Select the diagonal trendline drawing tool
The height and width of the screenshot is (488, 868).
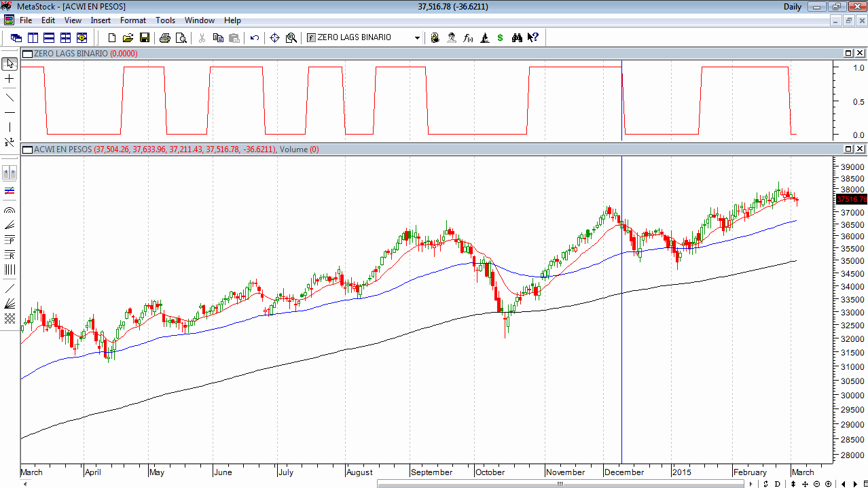pyautogui.click(x=10, y=97)
